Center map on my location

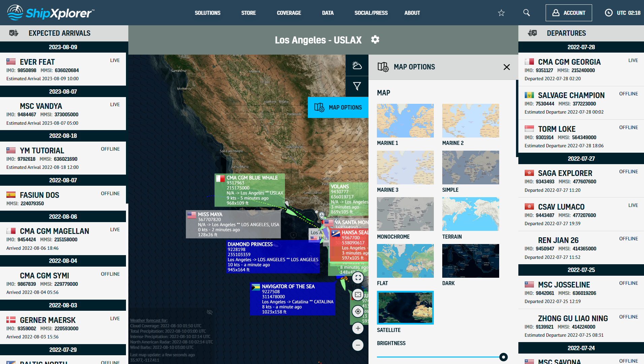(x=358, y=311)
